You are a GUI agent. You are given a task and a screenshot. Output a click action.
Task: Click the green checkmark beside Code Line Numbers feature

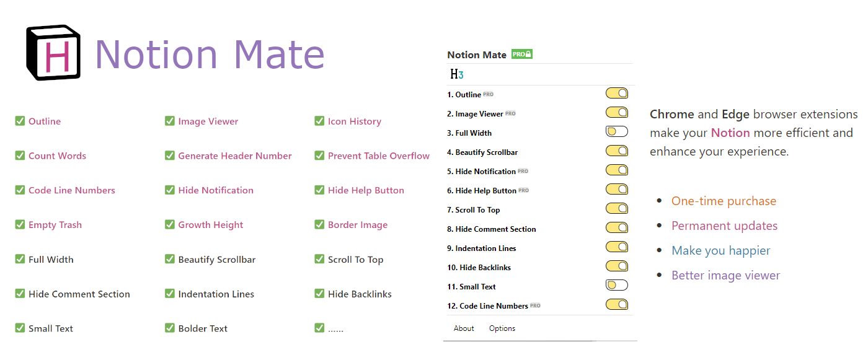point(20,190)
